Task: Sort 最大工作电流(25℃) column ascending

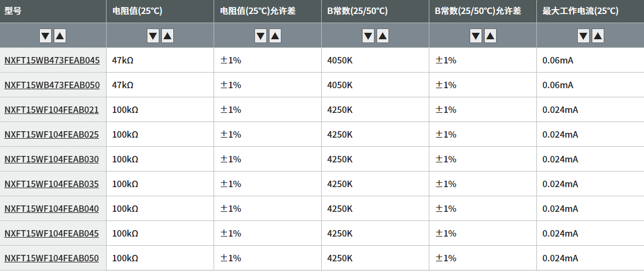Action: coord(598,35)
